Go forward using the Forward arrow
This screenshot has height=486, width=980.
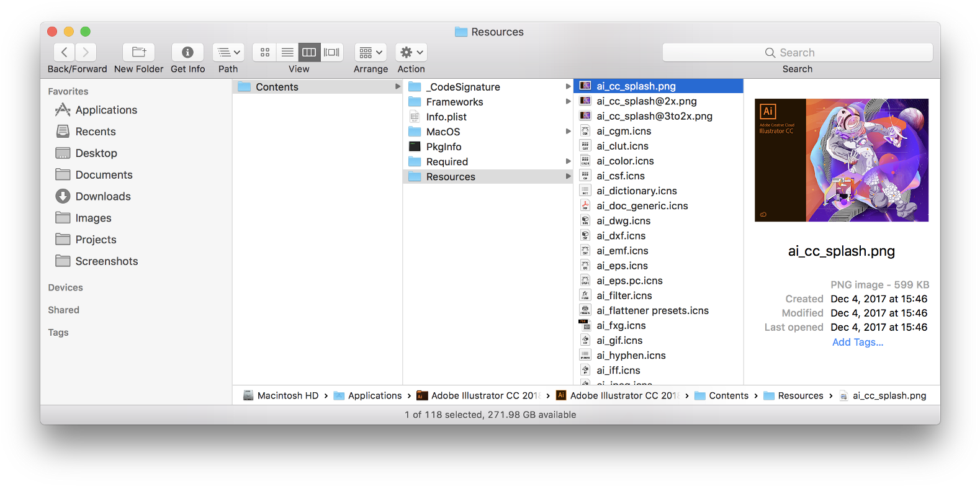click(x=86, y=53)
